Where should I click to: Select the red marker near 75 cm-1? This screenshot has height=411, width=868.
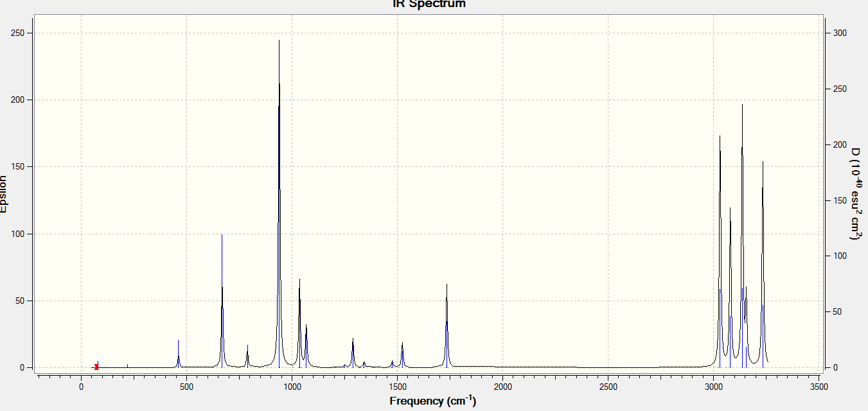click(x=96, y=367)
